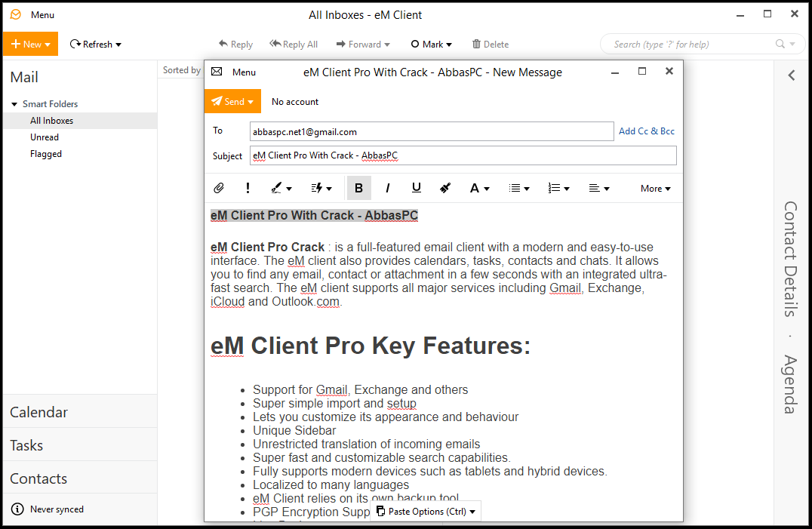
Task: Click the clear formatting brush icon
Action: [x=444, y=189]
